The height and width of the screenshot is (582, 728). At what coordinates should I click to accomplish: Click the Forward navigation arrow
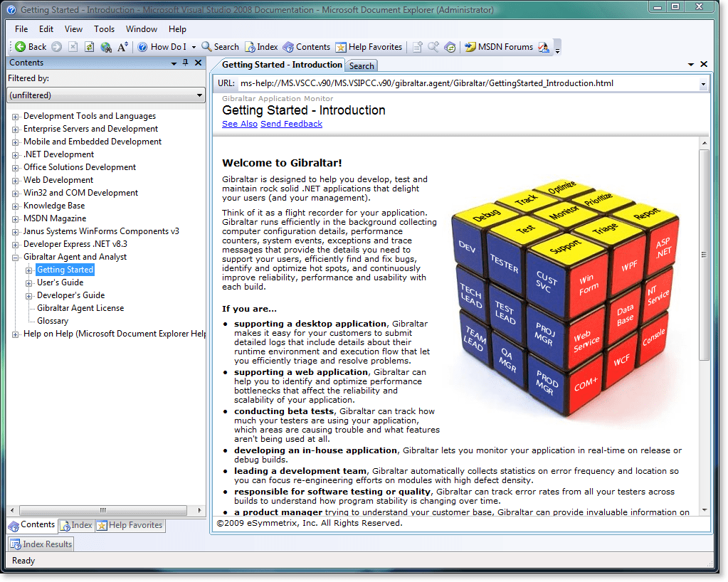(57, 47)
